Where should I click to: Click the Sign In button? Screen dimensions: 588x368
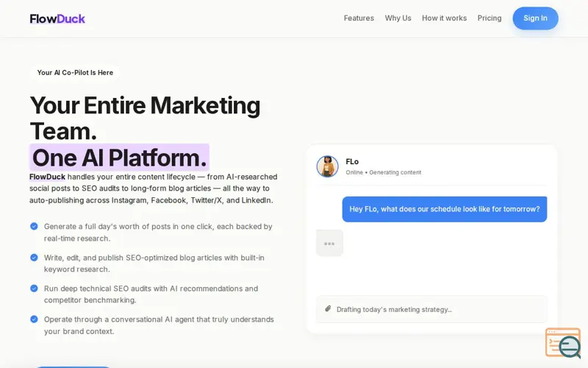pyautogui.click(x=535, y=18)
